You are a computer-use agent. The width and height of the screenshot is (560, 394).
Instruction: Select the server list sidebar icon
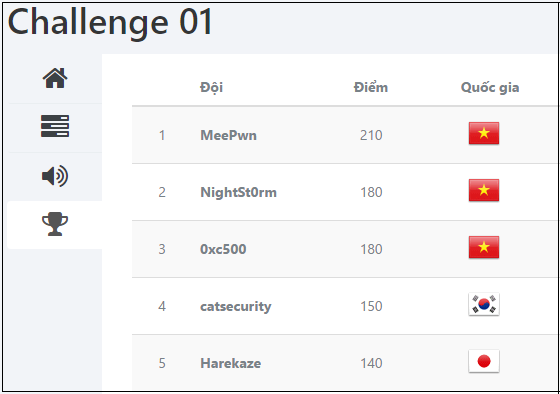pyautogui.click(x=55, y=126)
